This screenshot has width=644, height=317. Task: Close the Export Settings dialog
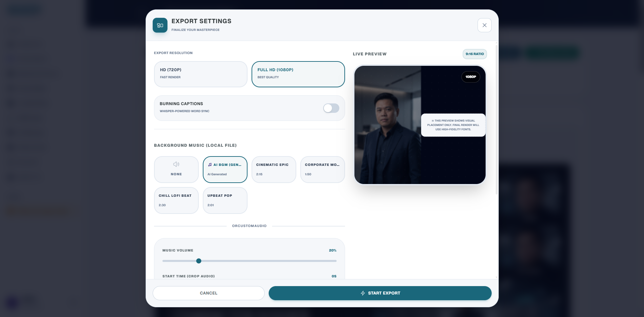point(484,25)
